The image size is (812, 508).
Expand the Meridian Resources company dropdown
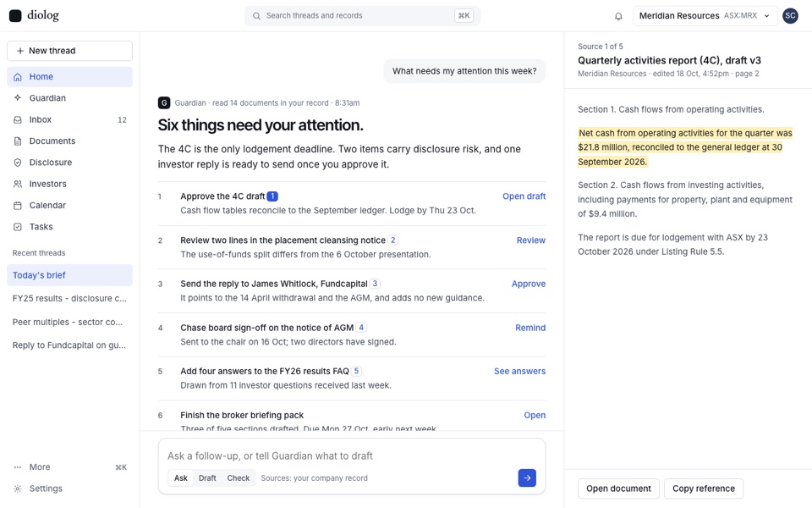705,16
